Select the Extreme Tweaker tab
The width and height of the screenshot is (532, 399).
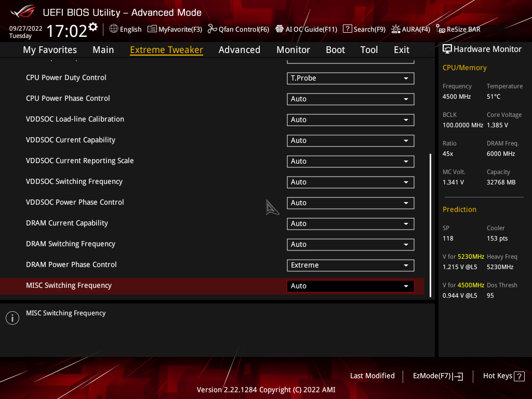point(167,50)
